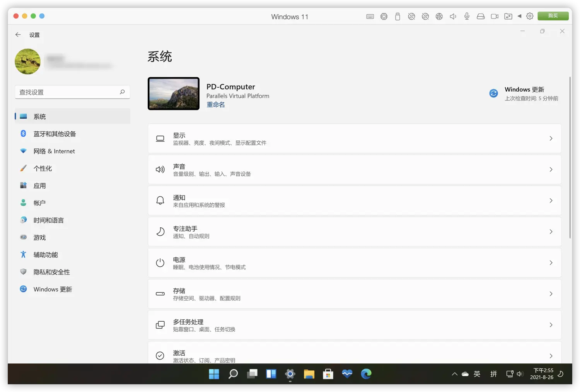
Task: Click the OneDrive cloud tray icon
Action: [465, 374]
